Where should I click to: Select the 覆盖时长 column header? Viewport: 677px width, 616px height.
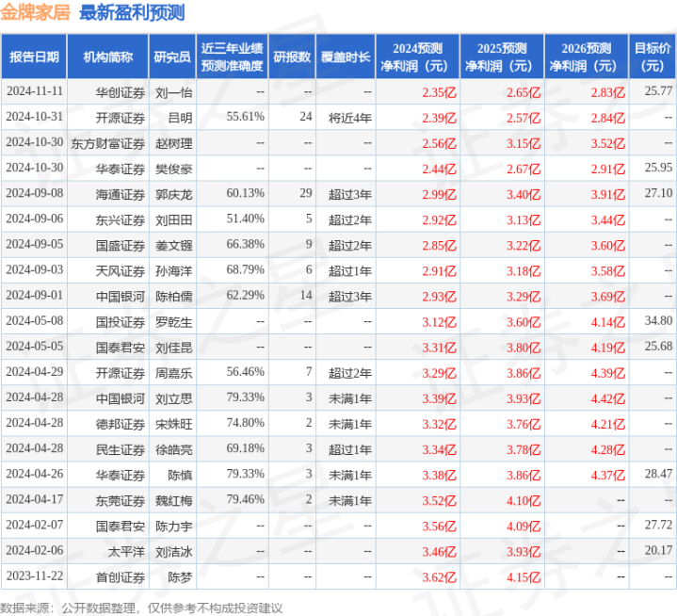click(x=346, y=57)
